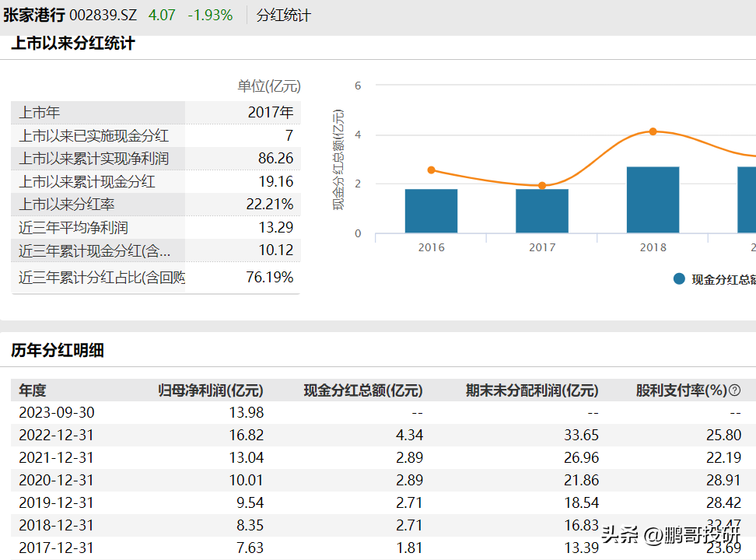
Task: Click the 股利支付率(%) column header
Action: click(x=681, y=390)
